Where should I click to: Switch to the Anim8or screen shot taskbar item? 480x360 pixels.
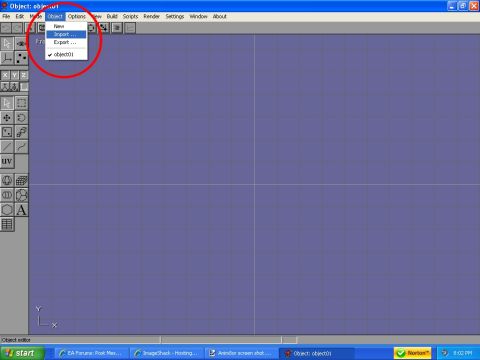tap(242, 353)
